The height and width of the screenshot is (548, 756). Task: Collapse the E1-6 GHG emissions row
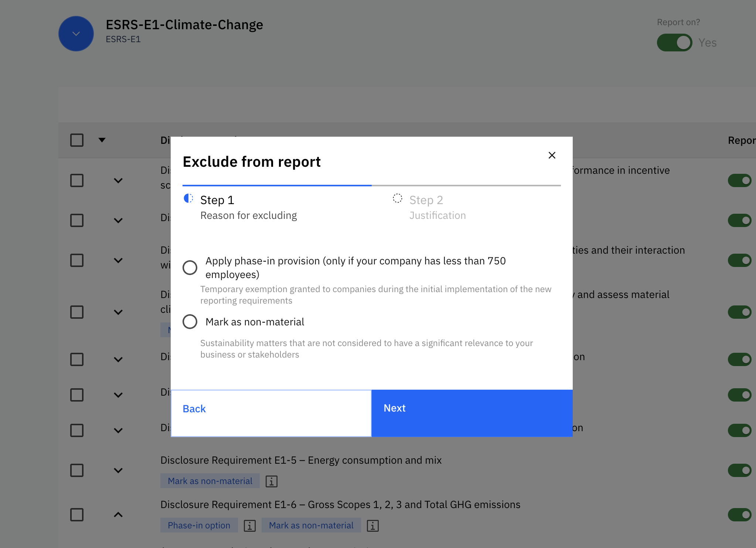tap(118, 515)
